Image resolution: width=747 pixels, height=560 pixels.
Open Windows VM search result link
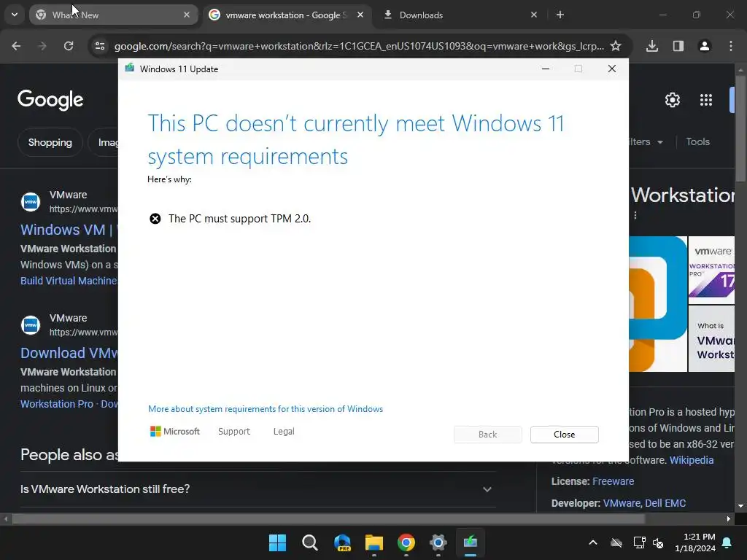tap(69, 230)
